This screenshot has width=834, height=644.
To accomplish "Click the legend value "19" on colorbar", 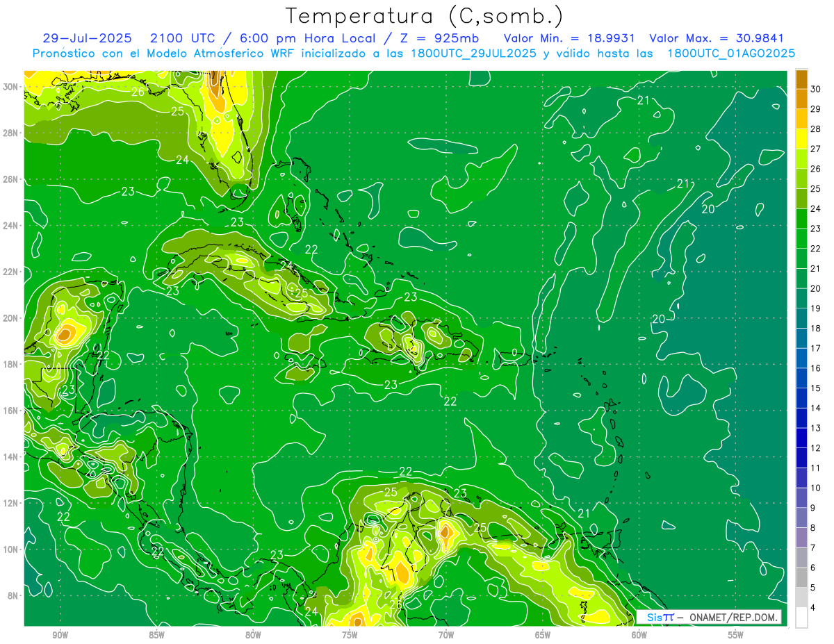I will [x=816, y=308].
